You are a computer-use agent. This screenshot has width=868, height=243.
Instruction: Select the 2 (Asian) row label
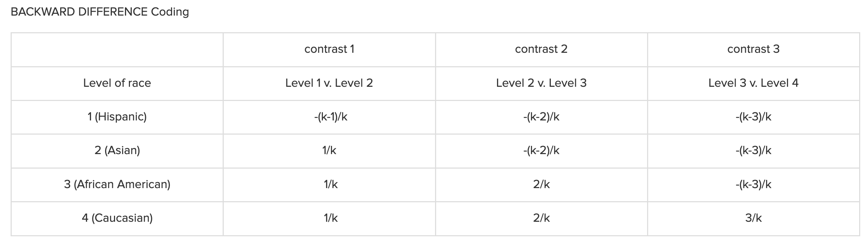tap(117, 150)
